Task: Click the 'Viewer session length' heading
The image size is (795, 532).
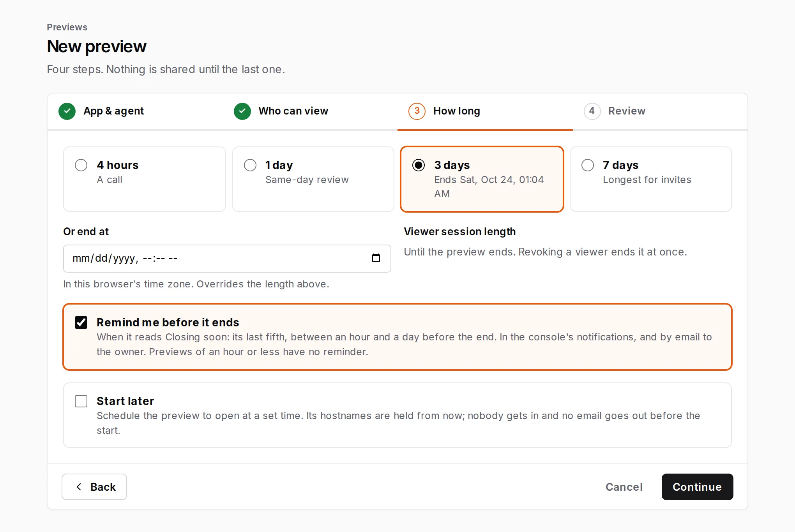Action: click(459, 232)
